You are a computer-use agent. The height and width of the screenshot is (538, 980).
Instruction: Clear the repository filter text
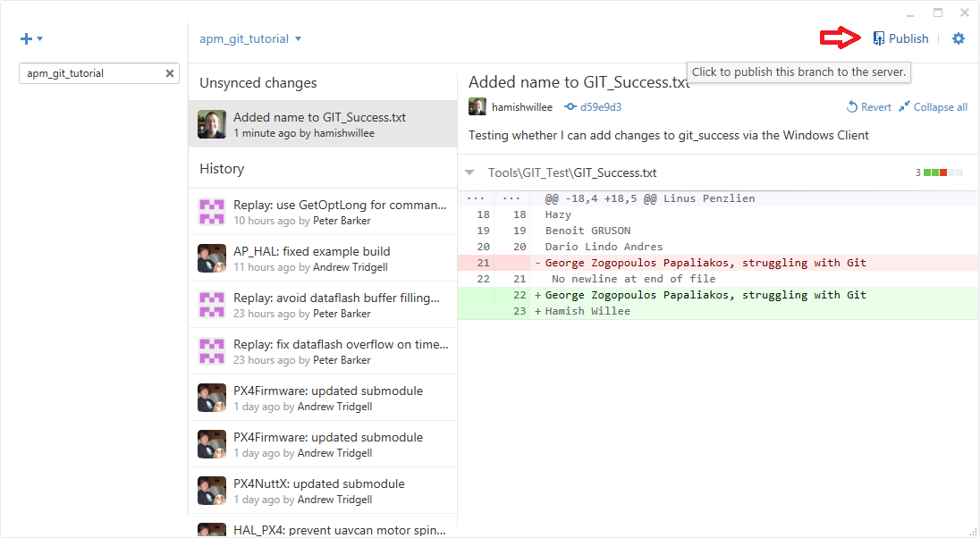(x=170, y=73)
